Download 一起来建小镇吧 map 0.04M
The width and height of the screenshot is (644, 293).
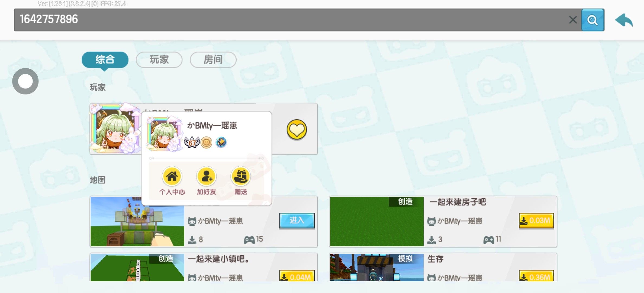297,276
